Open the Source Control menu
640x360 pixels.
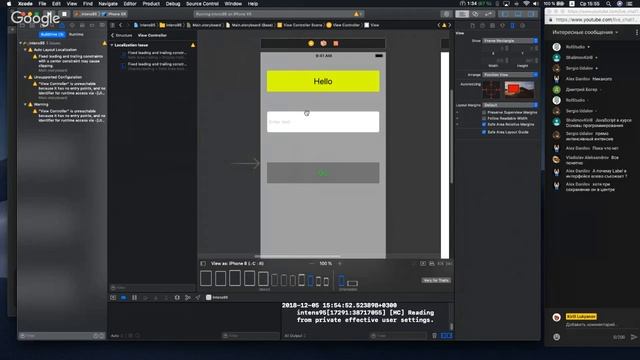click(x=202, y=4)
